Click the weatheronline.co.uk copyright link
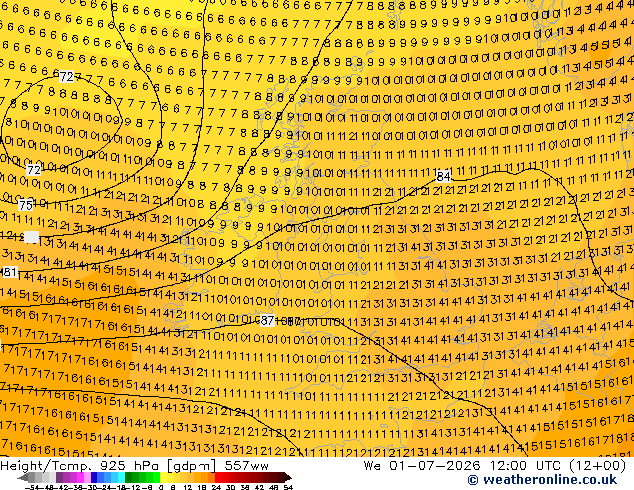Image resolution: width=634 pixels, height=490 pixels. [x=542, y=480]
